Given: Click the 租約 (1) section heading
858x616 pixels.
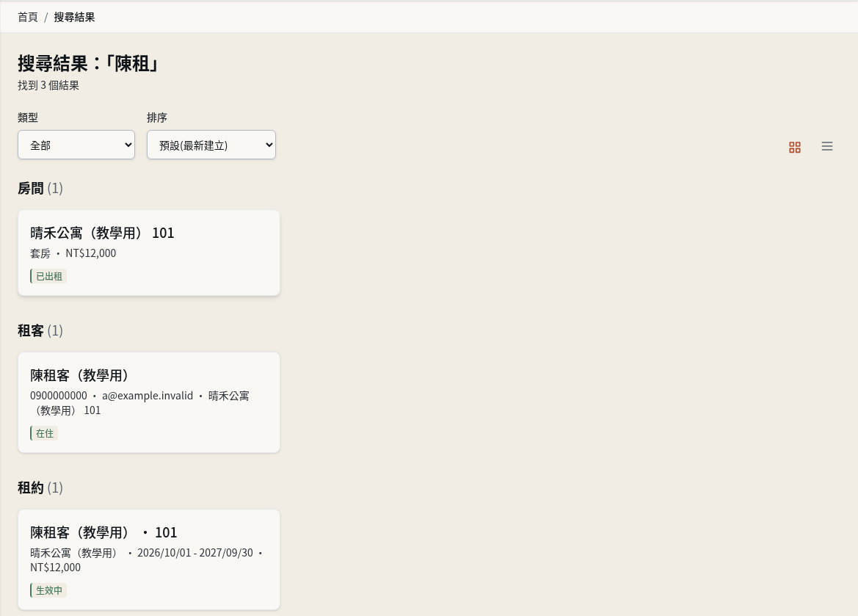Looking at the screenshot, I should click(x=40, y=488).
